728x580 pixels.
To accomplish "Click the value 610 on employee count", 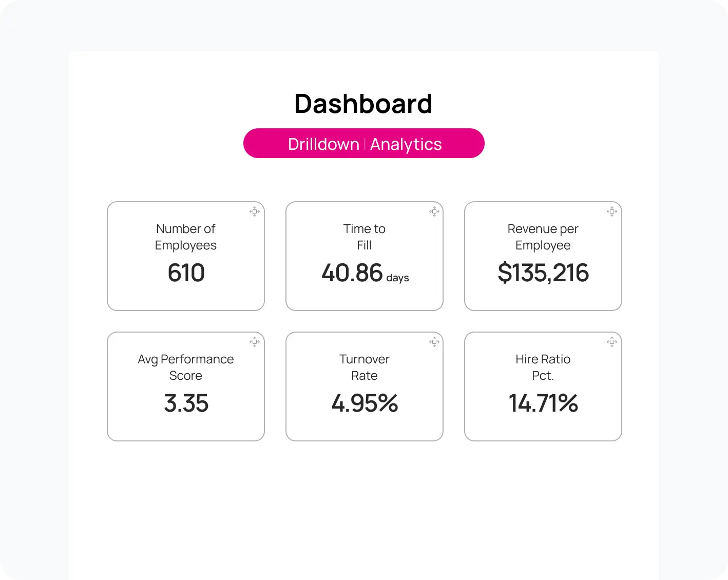I will [185, 273].
